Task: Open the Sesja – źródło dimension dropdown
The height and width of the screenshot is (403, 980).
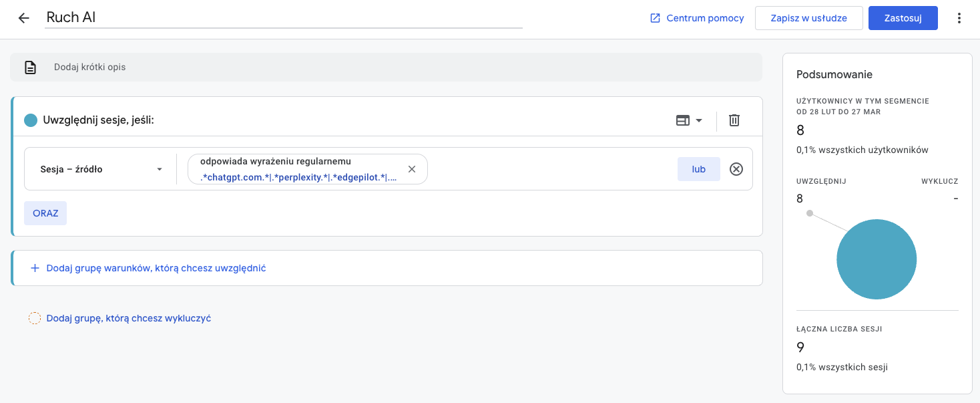Action: [99, 169]
